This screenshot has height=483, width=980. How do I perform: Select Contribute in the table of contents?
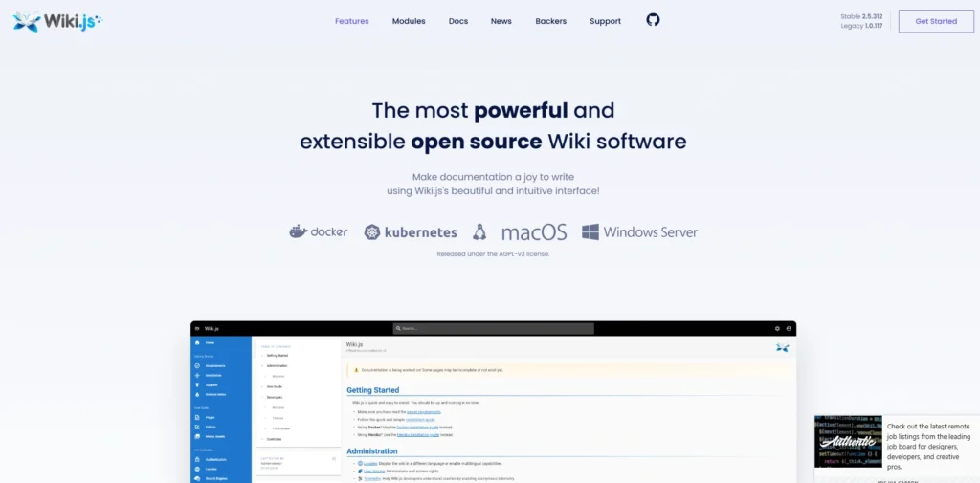[x=274, y=439]
